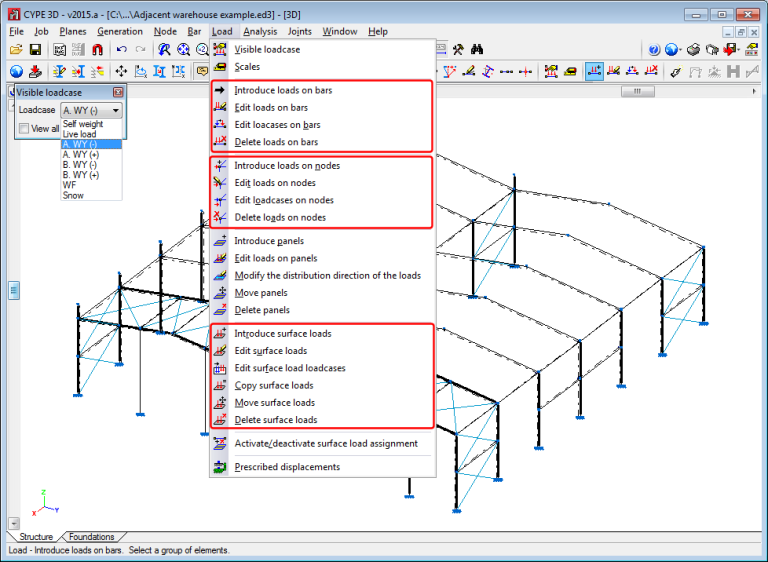Screen dimensions: 768x562
Task: Open the Generation menu
Action: point(120,31)
